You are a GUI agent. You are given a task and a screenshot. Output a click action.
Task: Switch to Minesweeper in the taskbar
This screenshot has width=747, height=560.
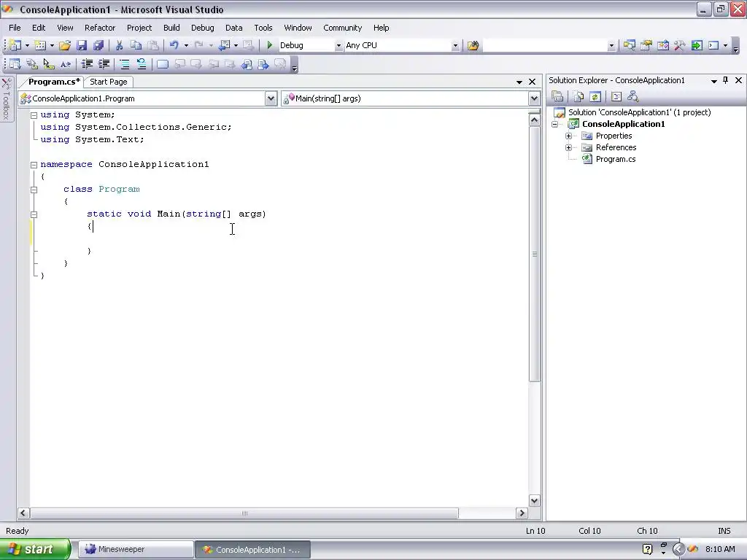point(135,550)
